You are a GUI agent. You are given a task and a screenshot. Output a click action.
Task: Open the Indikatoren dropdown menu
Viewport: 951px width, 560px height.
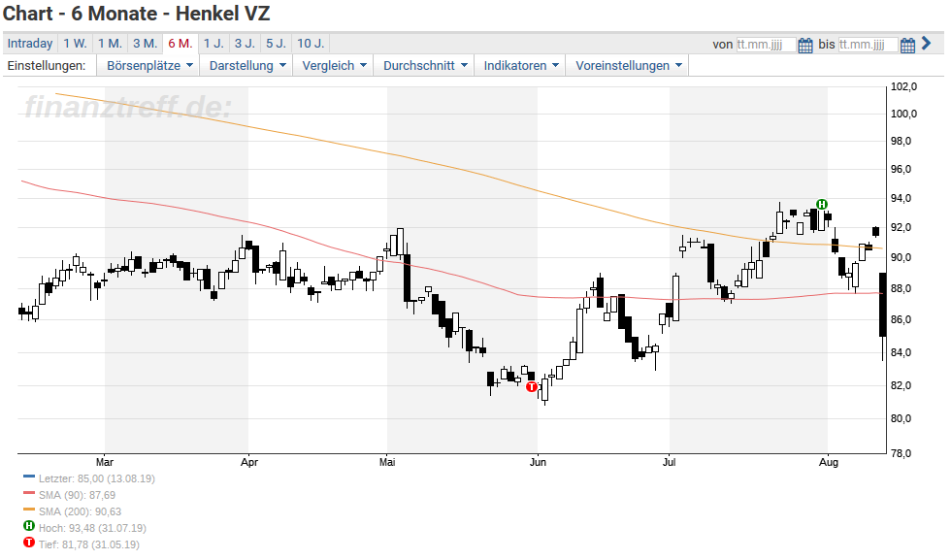pos(520,66)
